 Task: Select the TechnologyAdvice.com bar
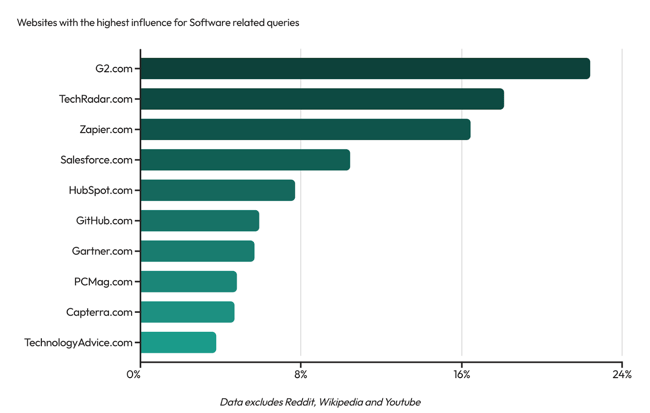pyautogui.click(x=178, y=342)
